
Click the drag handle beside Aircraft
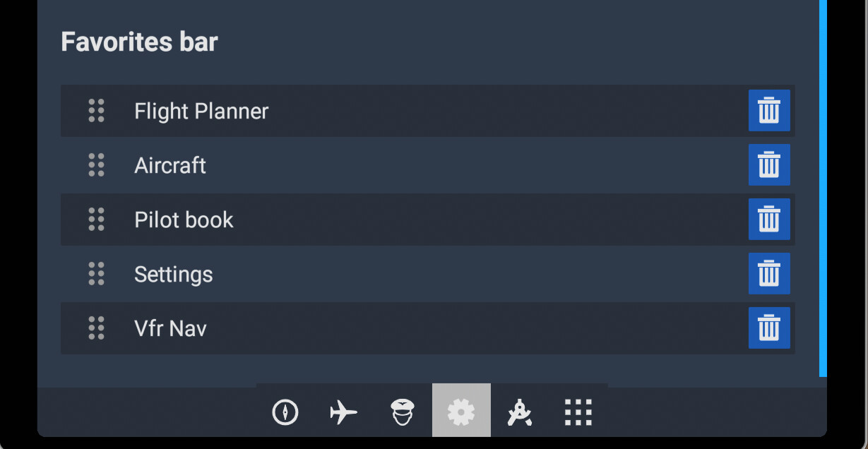(x=97, y=165)
